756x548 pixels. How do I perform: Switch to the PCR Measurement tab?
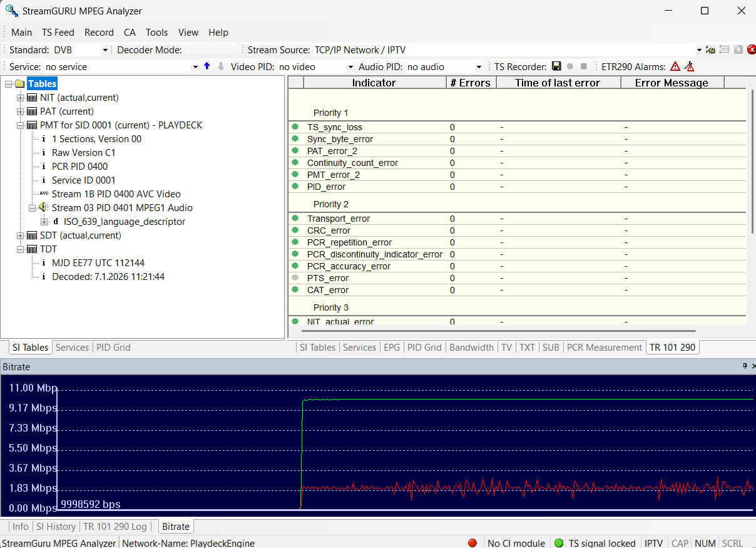tap(604, 348)
